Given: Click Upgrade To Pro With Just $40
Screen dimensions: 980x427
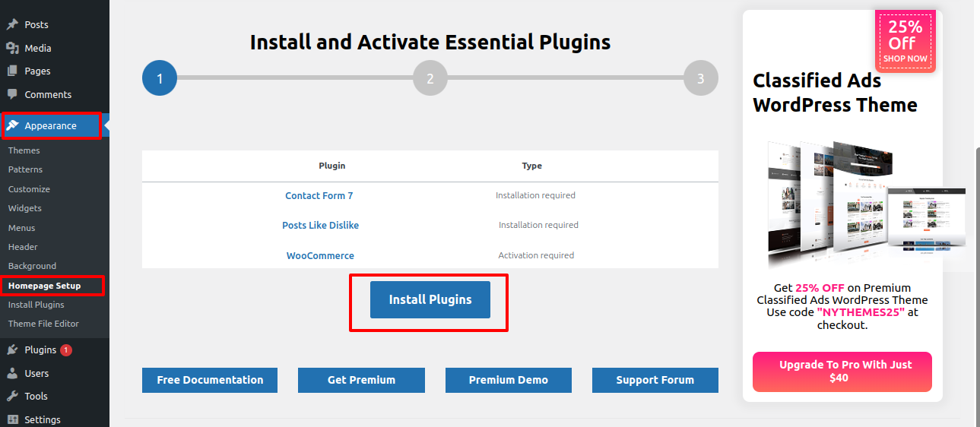Looking at the screenshot, I should (842, 372).
